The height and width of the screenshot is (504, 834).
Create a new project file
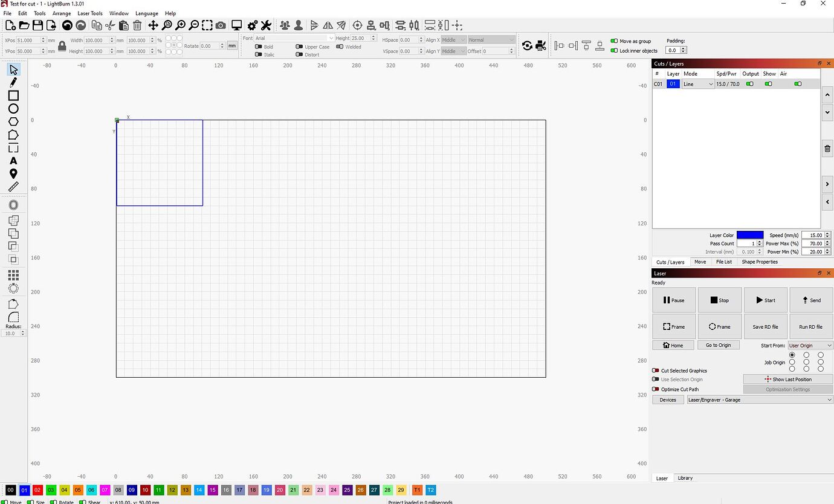[10, 25]
